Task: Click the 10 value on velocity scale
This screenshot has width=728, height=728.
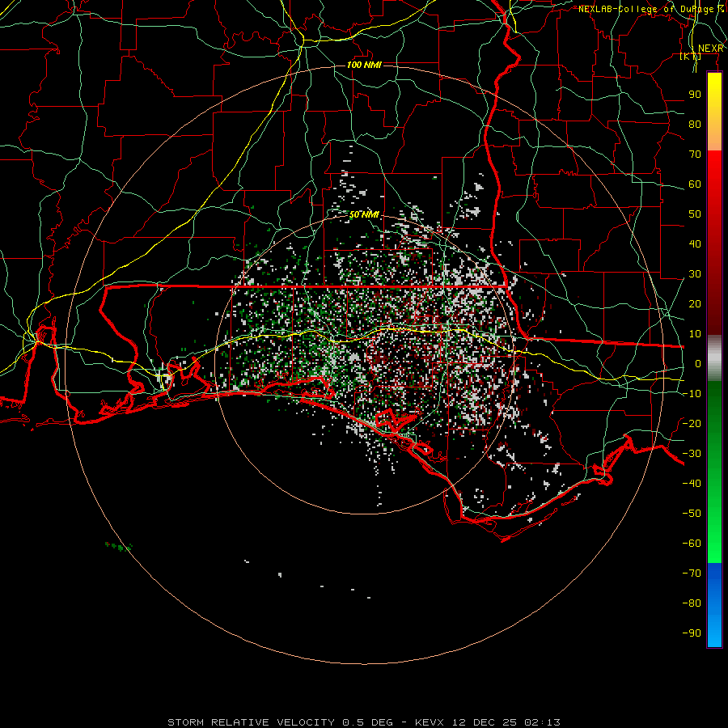Action: (695, 334)
